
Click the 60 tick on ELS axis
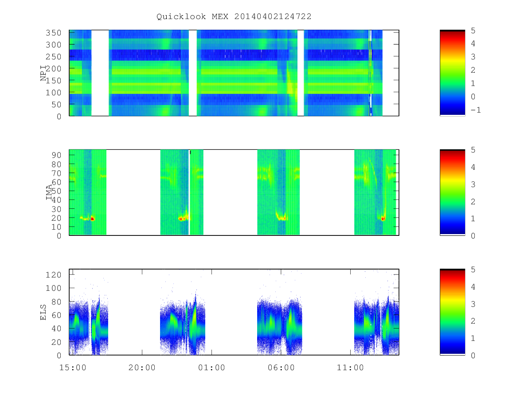coord(57,315)
